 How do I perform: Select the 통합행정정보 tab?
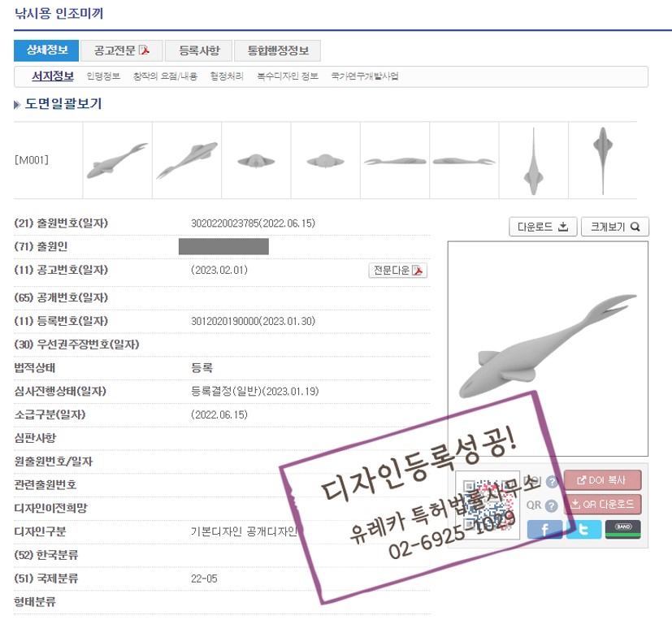click(x=277, y=50)
